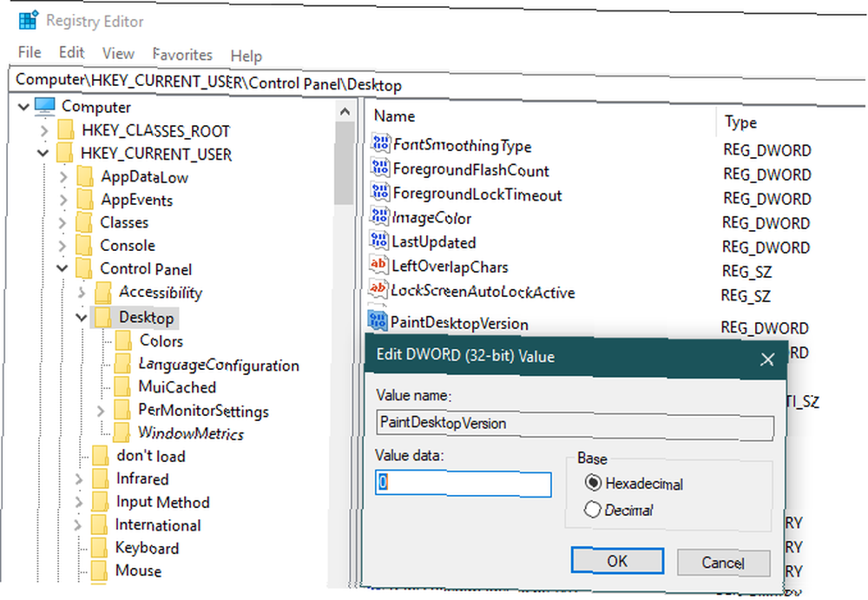Screen dimensions: 868x600
Task: Open the Help menu
Action: pos(247,56)
